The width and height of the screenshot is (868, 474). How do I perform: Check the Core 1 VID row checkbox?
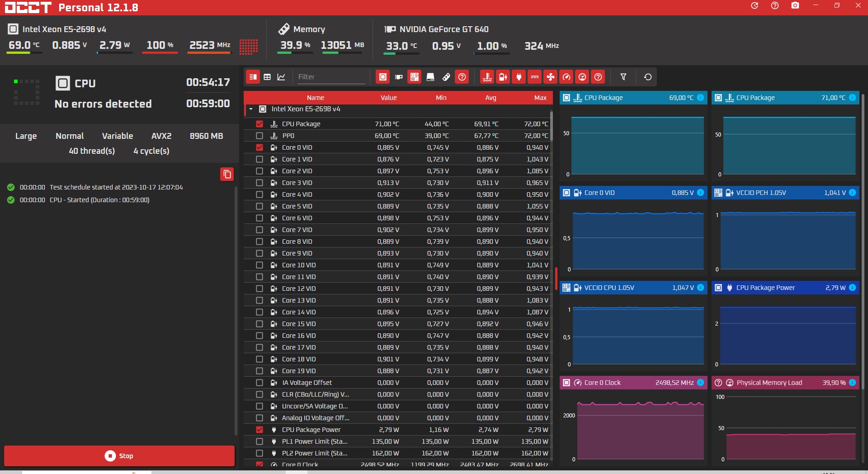259,159
